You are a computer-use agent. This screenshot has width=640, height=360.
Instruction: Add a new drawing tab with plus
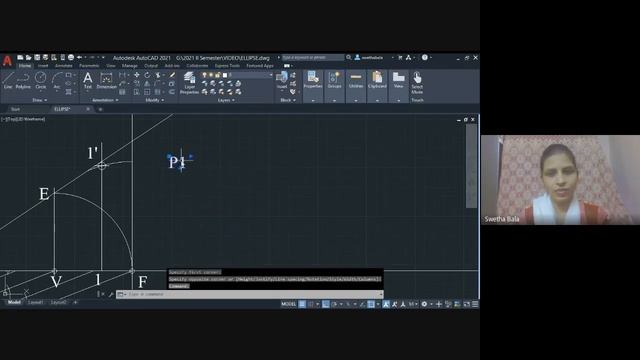click(100, 109)
